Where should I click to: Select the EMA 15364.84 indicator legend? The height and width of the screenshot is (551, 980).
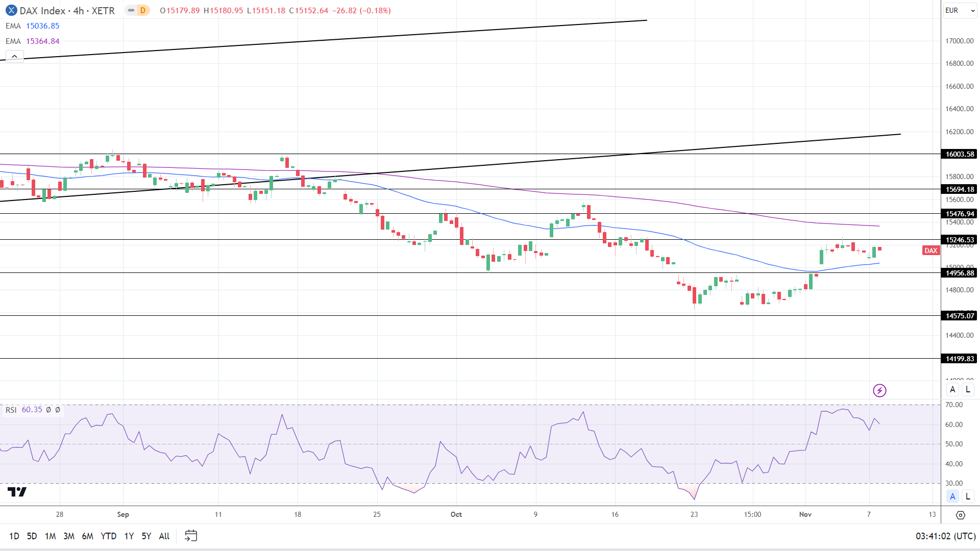coord(33,41)
